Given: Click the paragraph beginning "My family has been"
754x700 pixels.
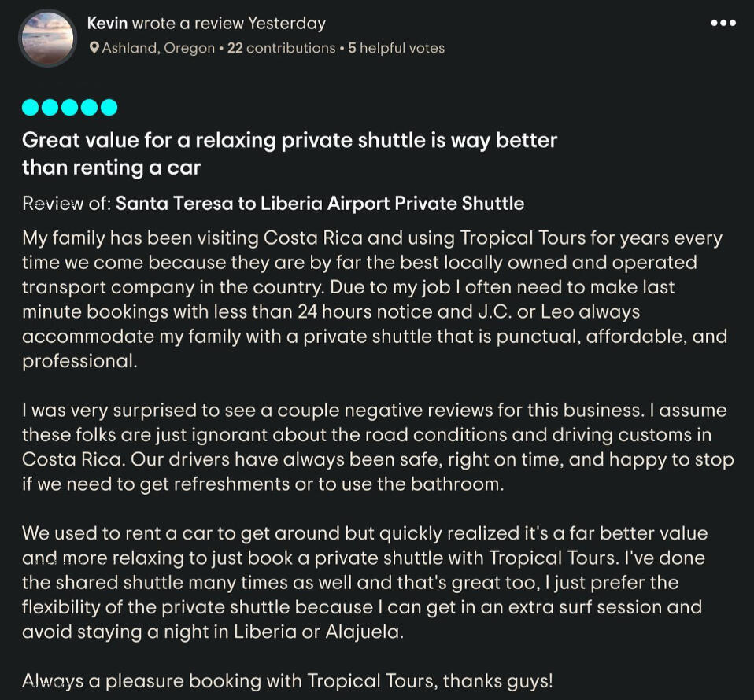Looking at the screenshot, I should pos(374,299).
